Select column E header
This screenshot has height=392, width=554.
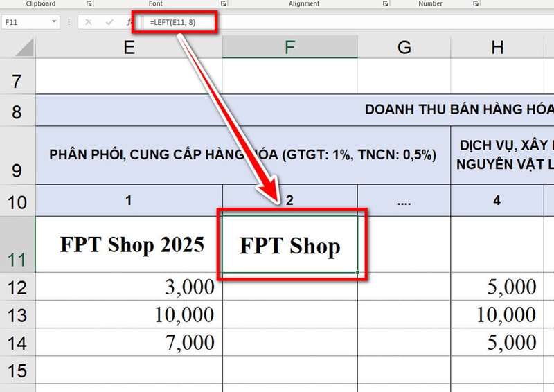(x=129, y=47)
